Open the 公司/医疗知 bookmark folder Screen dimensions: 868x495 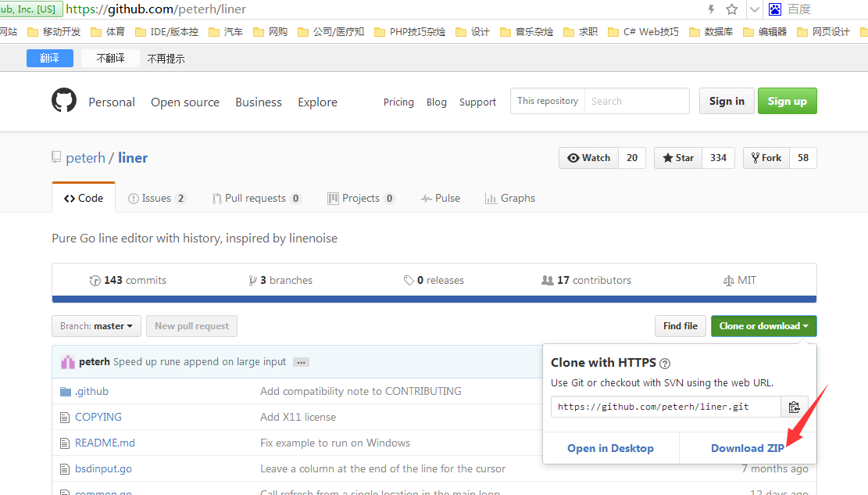coord(331,31)
